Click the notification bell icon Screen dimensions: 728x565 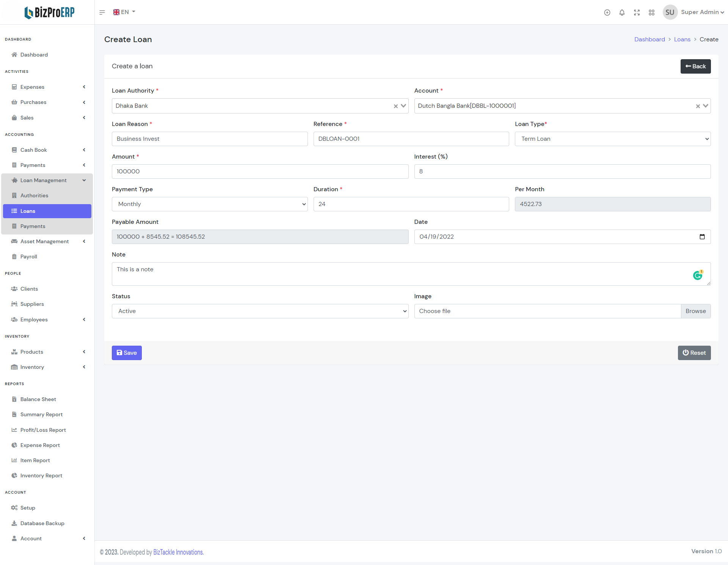pyautogui.click(x=622, y=13)
